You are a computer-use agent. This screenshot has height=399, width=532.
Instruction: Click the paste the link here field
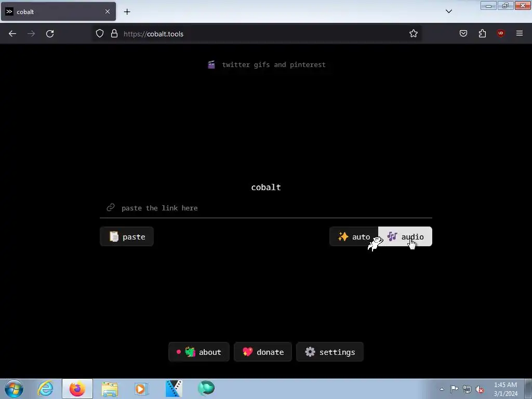coord(265,208)
